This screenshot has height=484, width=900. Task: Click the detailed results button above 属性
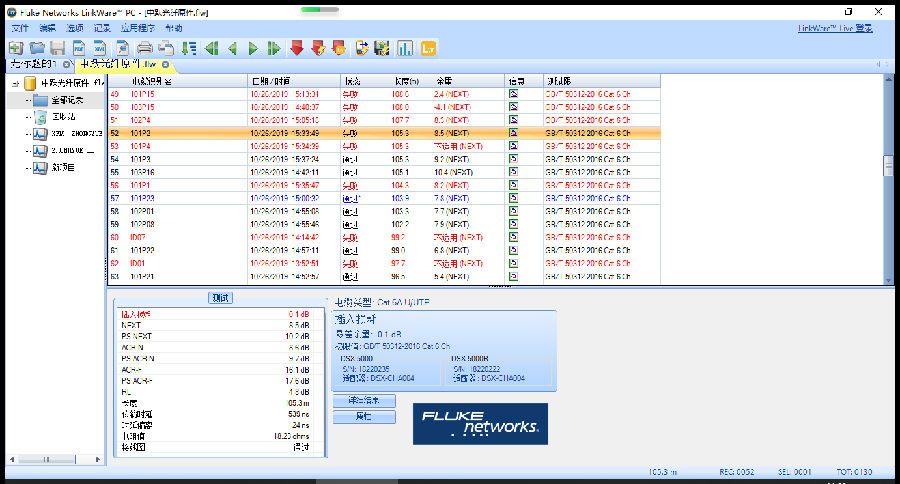pyautogui.click(x=364, y=400)
